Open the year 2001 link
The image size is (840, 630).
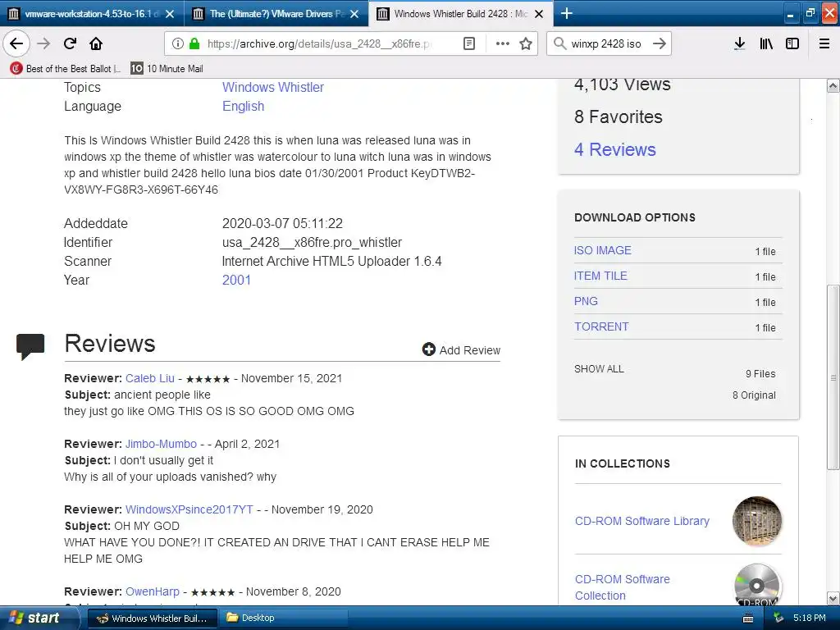coord(236,280)
